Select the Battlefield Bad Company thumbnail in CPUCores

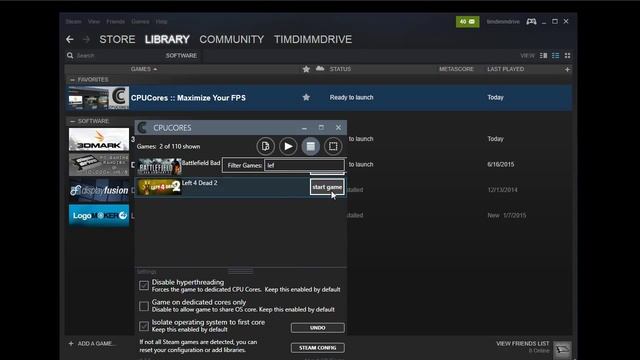click(x=159, y=167)
